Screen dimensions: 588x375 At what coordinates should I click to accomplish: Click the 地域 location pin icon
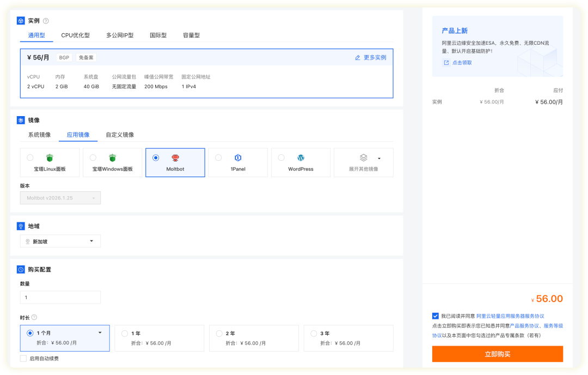click(22, 226)
